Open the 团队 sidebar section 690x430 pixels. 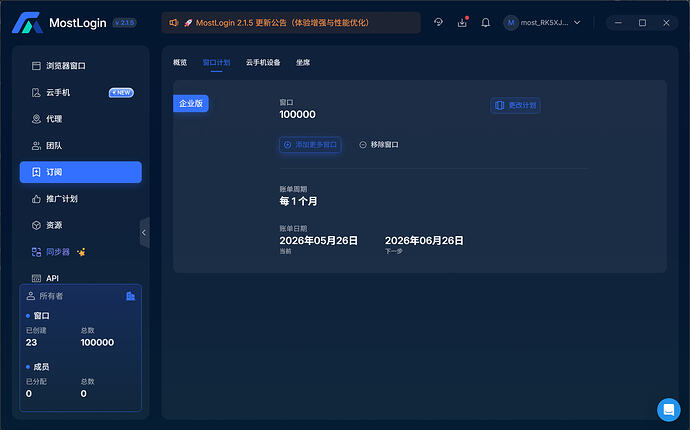tap(81, 146)
